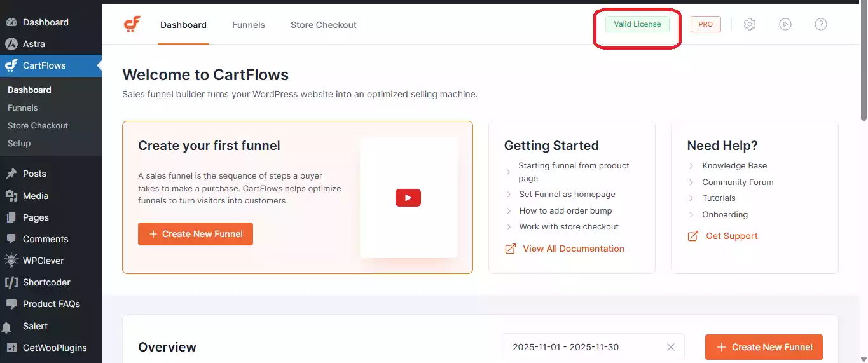The height and width of the screenshot is (363, 868).
Task: Click chevron beside Tutorials
Action: tap(691, 198)
